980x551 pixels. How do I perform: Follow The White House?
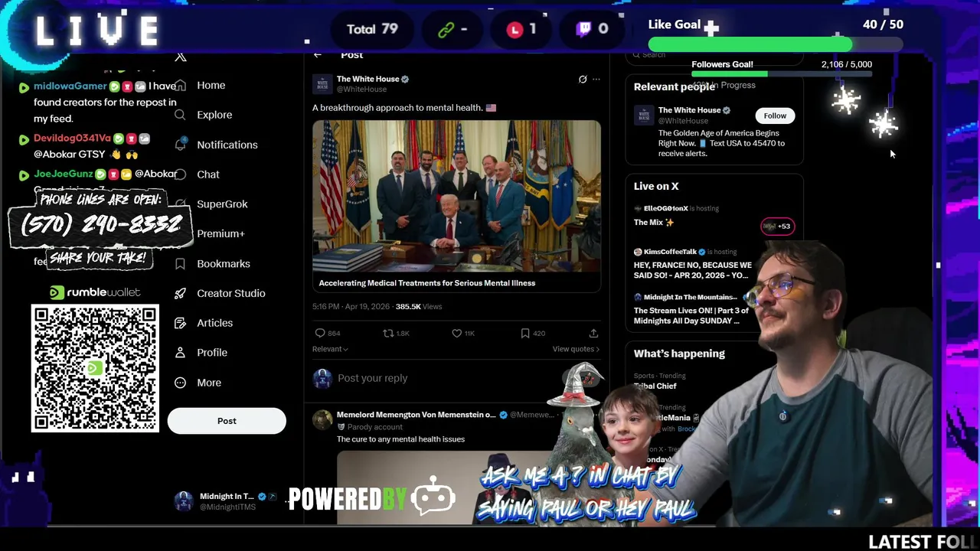click(775, 116)
